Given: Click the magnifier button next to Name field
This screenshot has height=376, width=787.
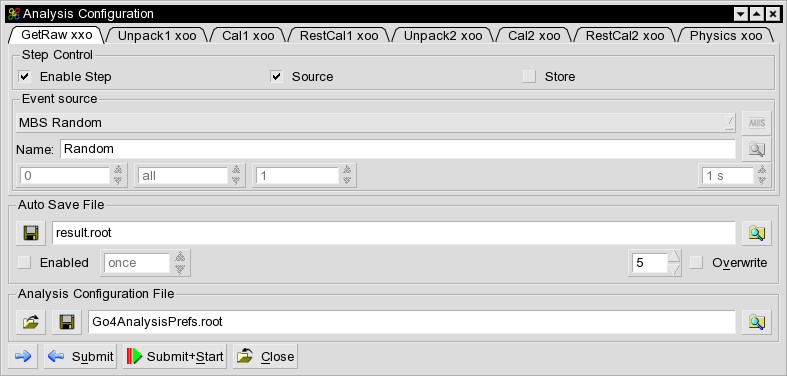Looking at the screenshot, I should click(756, 149).
